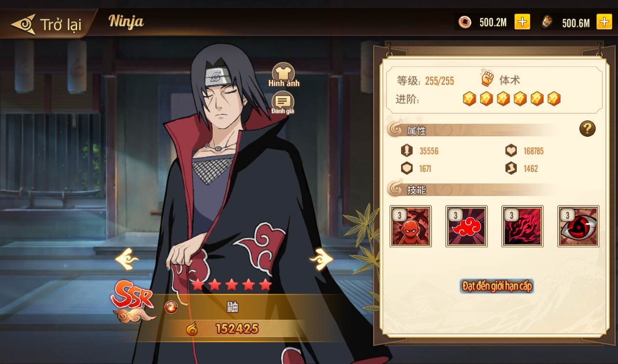Click the 152425 combat power value
618x364 pixels.
pyautogui.click(x=237, y=329)
